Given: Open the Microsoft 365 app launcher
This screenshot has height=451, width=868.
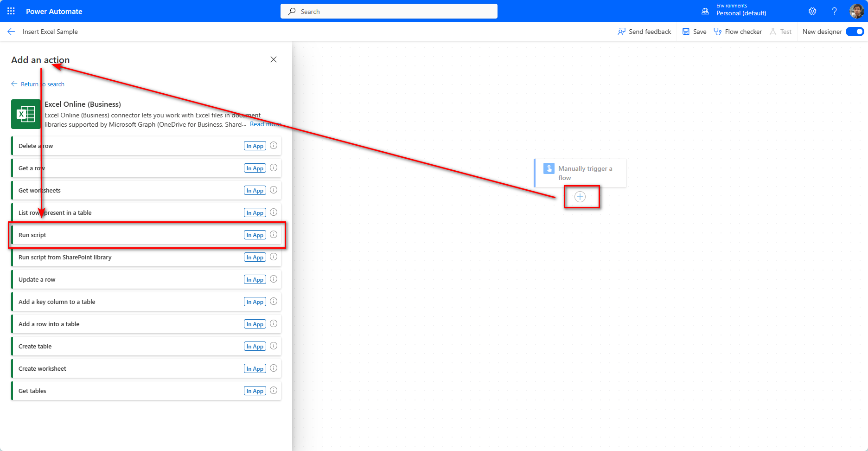Looking at the screenshot, I should [x=10, y=11].
